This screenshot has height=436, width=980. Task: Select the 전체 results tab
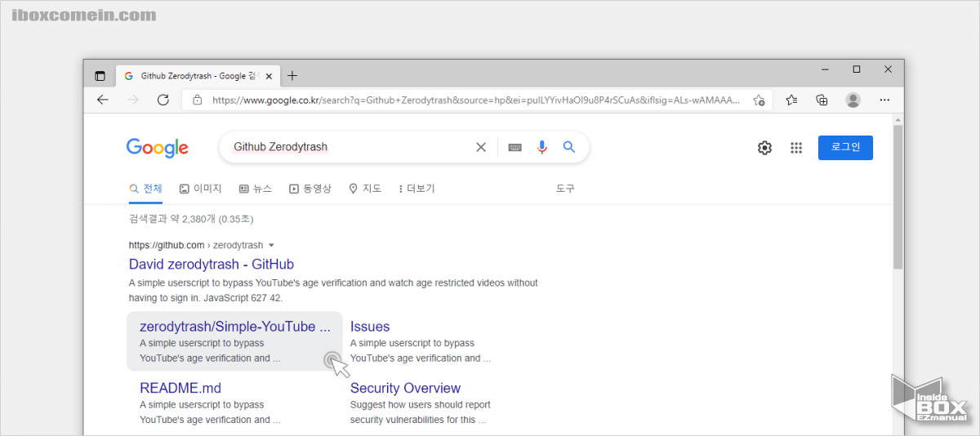tap(146, 189)
